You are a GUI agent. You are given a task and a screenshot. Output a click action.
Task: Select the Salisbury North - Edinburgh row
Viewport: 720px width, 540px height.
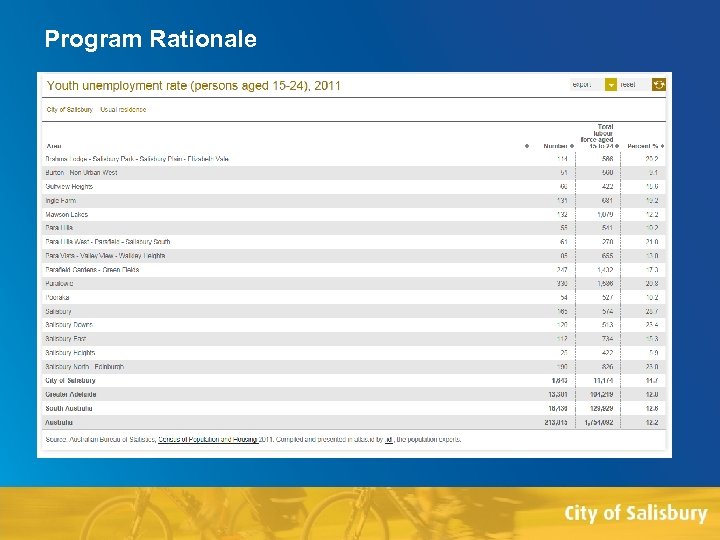pos(354,367)
